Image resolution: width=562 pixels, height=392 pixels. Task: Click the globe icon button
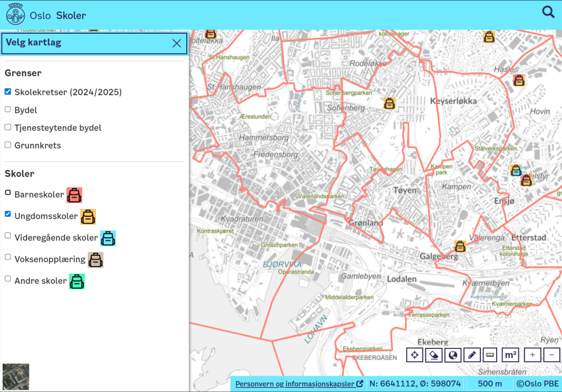click(453, 355)
